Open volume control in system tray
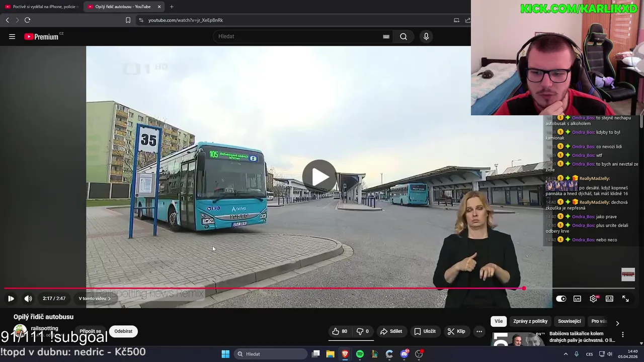Screen dimensions: 644x362 (610, 354)
